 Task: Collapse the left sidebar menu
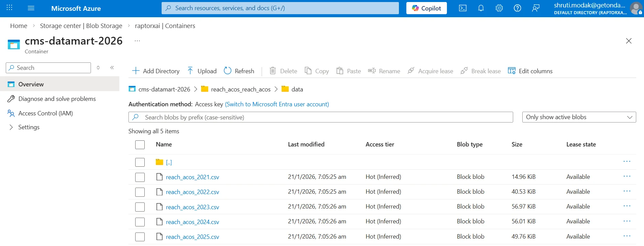tap(112, 68)
